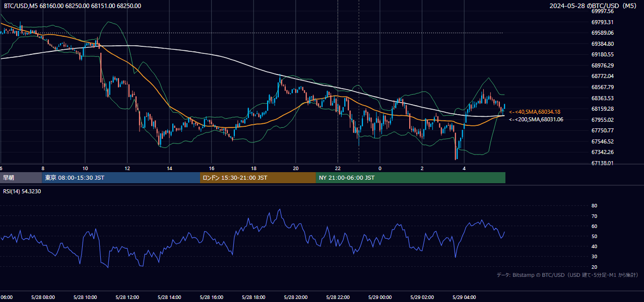644x302 pixels.
Task: Click the 80 level on RSI scale
Action: click(594, 206)
